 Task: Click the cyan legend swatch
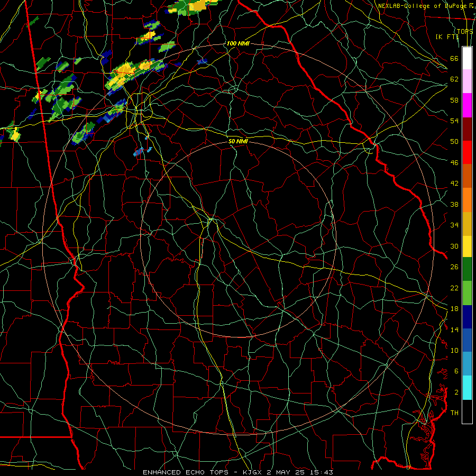click(467, 388)
